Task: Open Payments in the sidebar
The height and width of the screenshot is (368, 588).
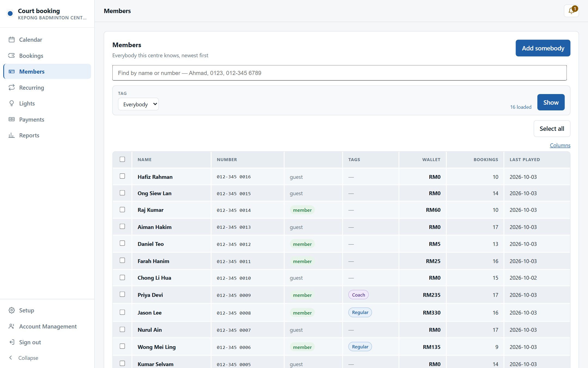Action: (47, 119)
